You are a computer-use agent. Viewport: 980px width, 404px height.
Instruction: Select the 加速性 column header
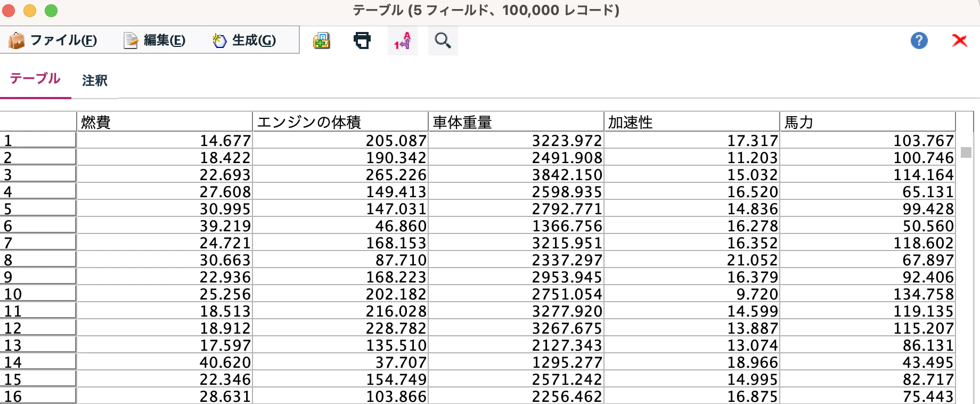(692, 122)
